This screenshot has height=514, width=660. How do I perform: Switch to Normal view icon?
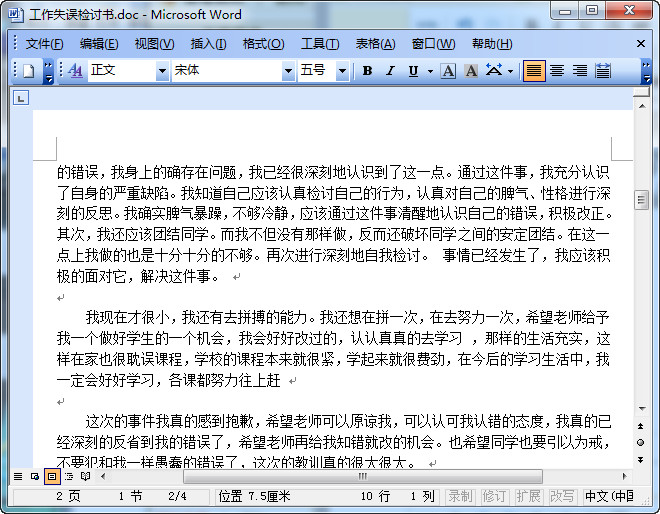point(18,477)
